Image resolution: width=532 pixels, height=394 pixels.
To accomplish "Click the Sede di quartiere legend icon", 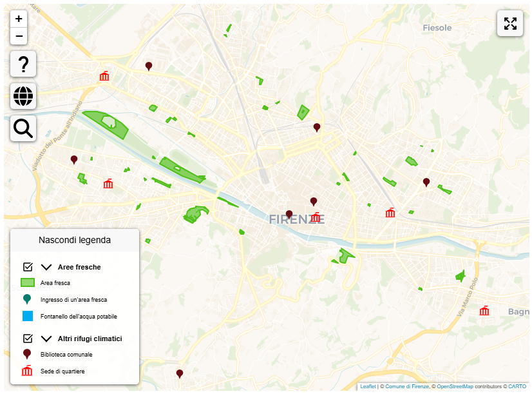I will click(27, 371).
